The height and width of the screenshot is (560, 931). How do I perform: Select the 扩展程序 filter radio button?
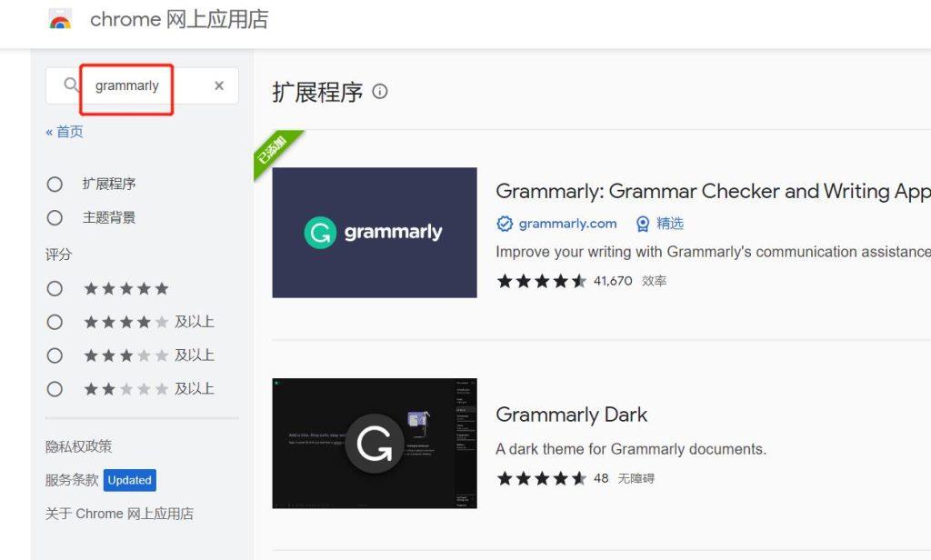pos(55,184)
